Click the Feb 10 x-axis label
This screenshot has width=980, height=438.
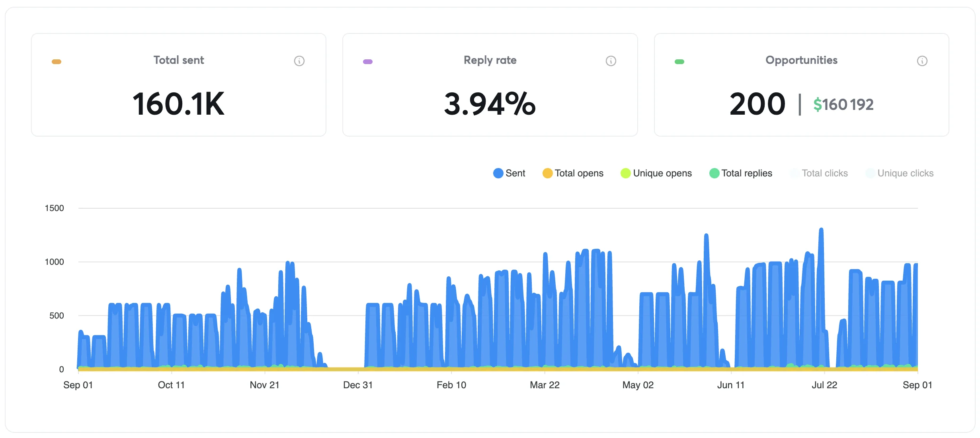coord(451,385)
